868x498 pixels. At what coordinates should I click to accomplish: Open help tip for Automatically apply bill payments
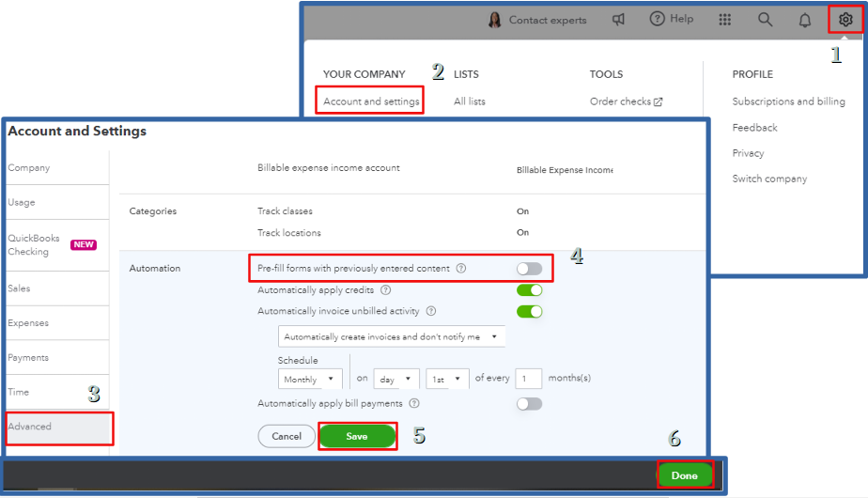414,403
